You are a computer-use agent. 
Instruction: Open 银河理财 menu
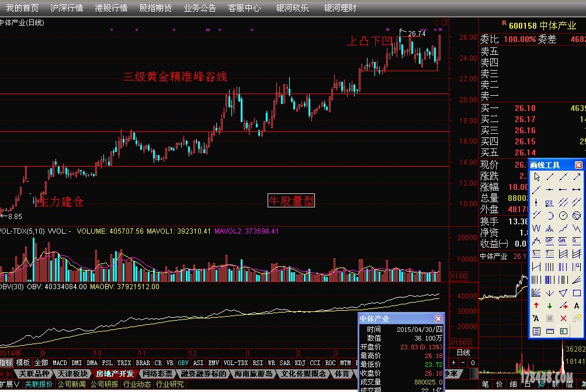point(340,8)
